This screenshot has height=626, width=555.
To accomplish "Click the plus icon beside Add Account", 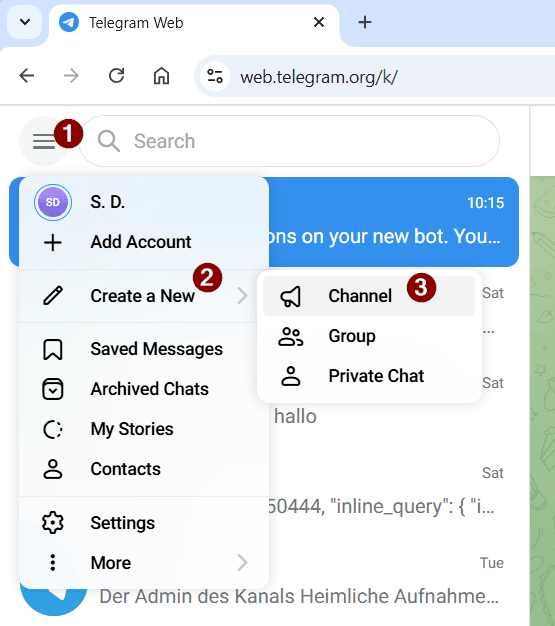I will coord(53,242).
